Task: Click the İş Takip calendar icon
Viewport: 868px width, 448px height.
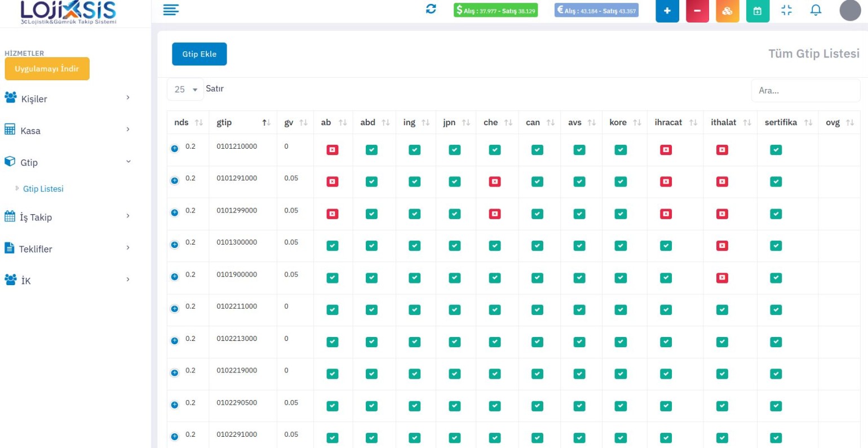Action: [x=10, y=216]
